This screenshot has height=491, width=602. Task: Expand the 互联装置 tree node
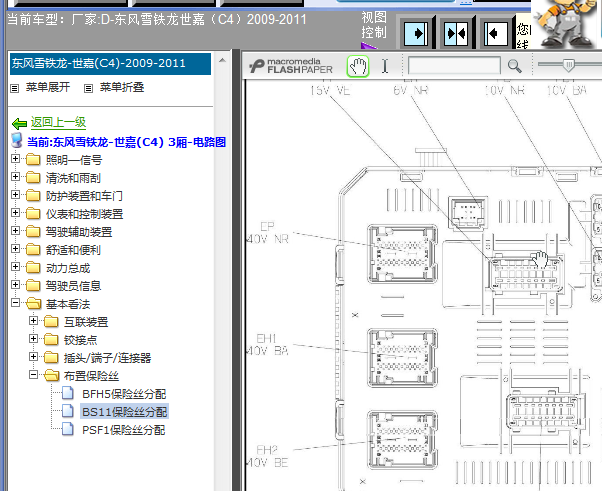(x=33, y=321)
